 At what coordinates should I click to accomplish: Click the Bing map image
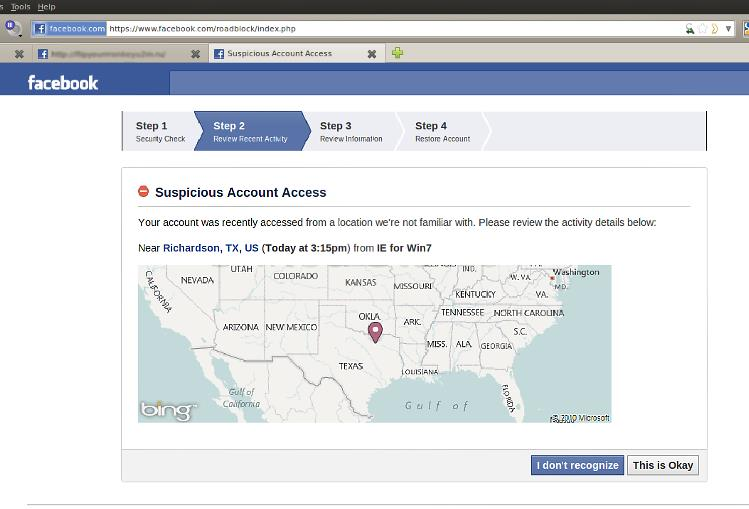click(x=374, y=344)
